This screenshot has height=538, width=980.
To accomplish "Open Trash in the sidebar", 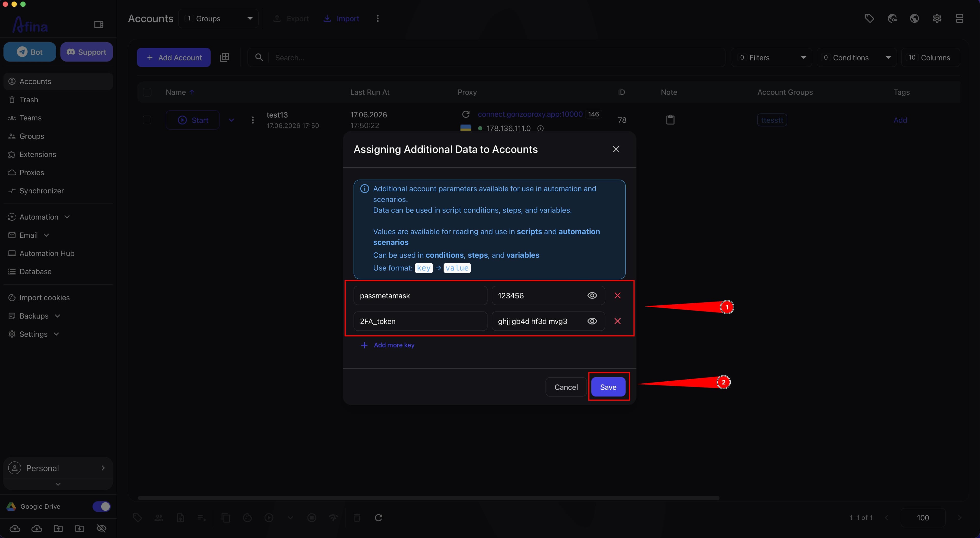I will coord(58,100).
